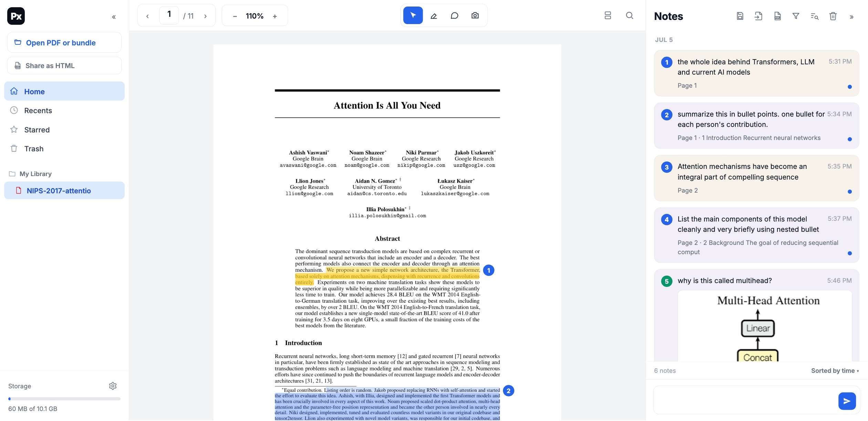Viewport: 868px width, 421px height.
Task: Collapse the left sidebar
Action: 114,17
